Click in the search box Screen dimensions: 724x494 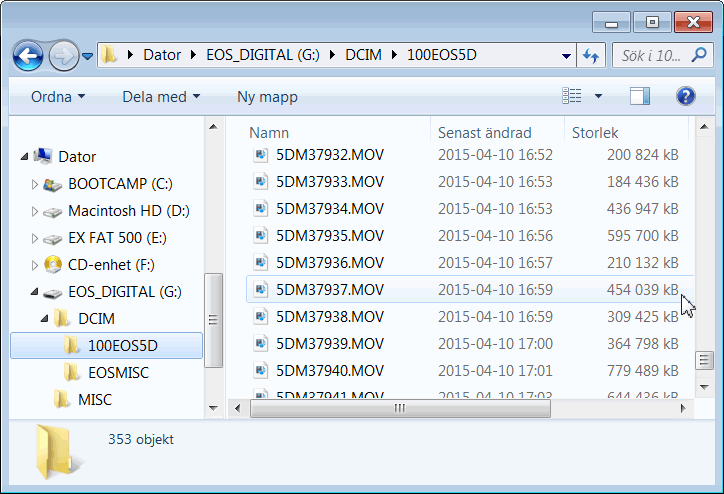(x=655, y=55)
